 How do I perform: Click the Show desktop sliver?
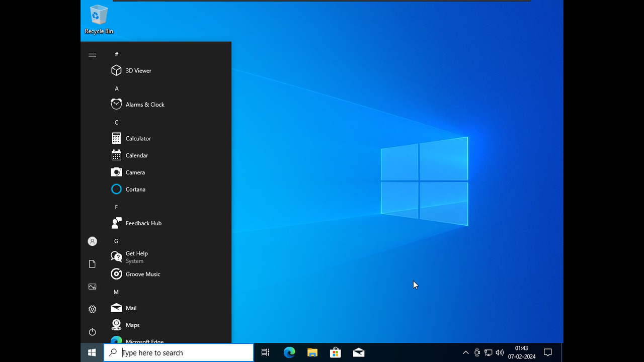(562, 352)
